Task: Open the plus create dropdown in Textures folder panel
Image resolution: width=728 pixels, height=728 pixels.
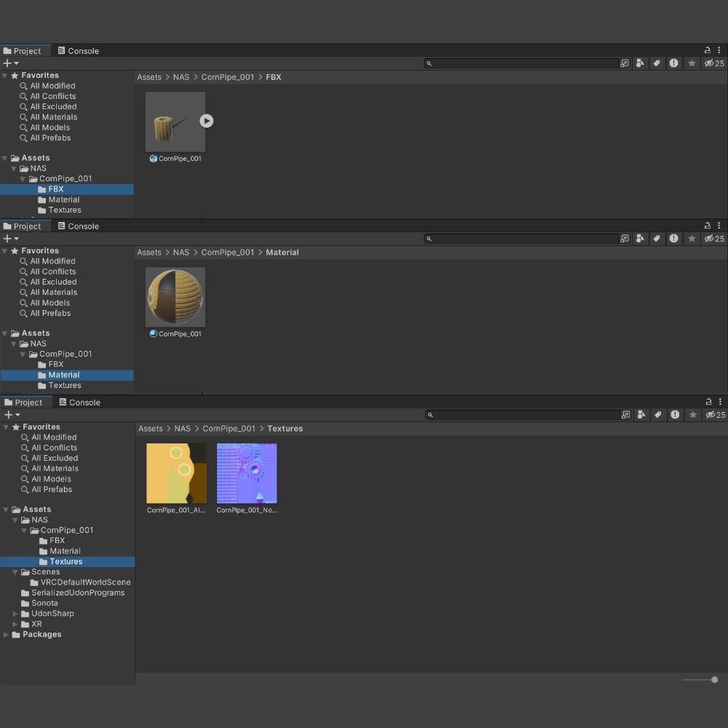Action: click(12, 415)
